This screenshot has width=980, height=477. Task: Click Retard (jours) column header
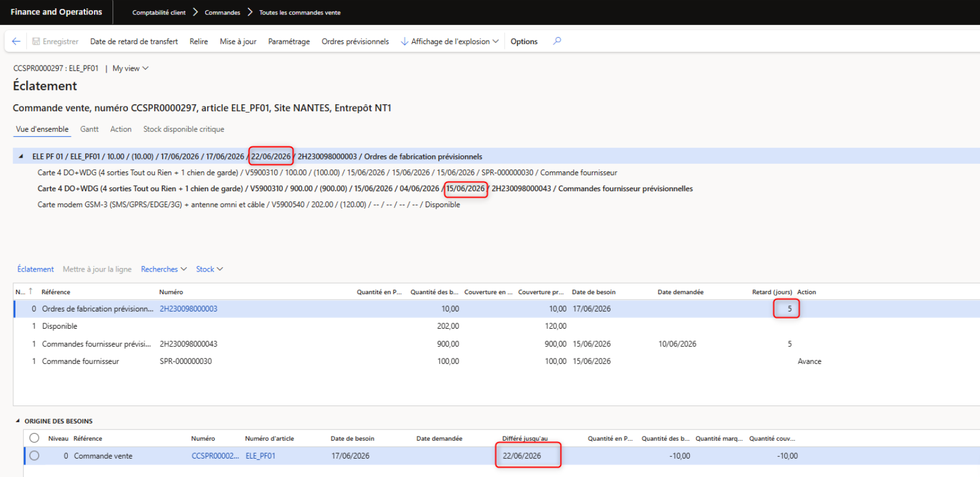(772, 292)
